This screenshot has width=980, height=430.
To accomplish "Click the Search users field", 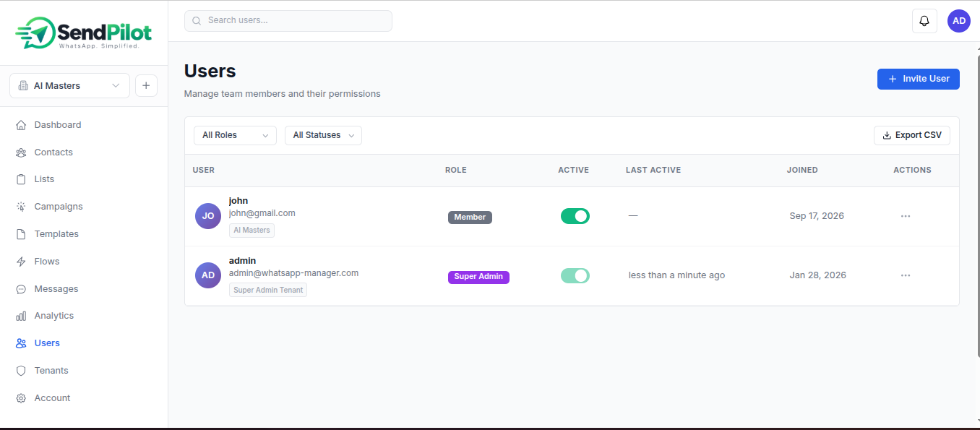I will pyautogui.click(x=288, y=21).
